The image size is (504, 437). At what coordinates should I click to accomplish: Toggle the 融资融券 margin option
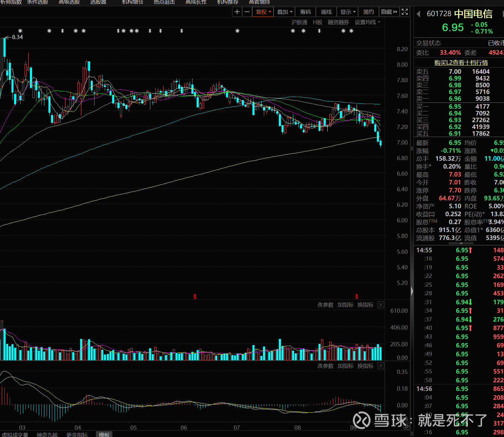click(338, 22)
